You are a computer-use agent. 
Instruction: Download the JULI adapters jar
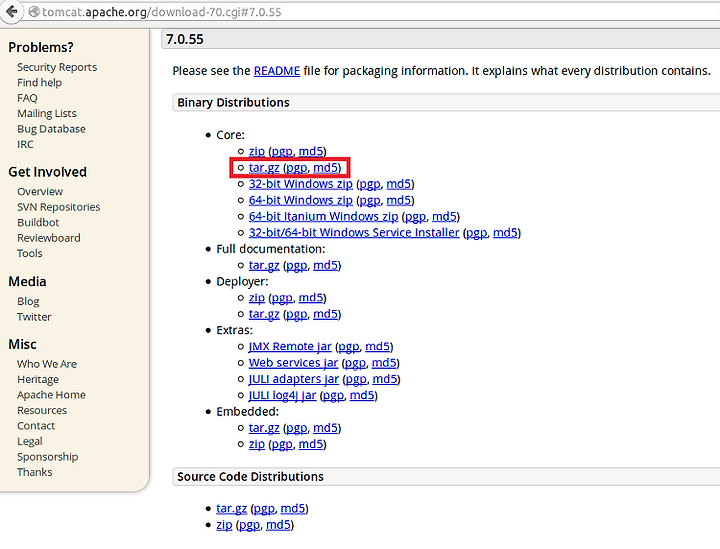tap(294, 379)
